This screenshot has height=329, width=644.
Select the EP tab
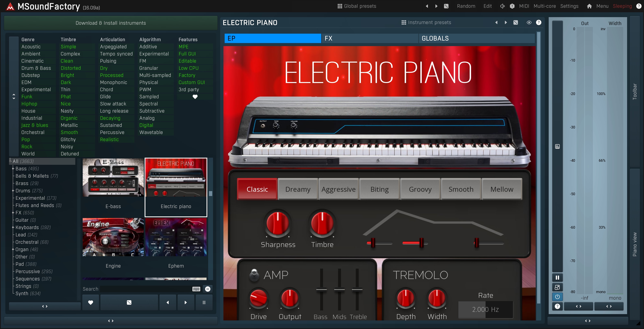(273, 38)
